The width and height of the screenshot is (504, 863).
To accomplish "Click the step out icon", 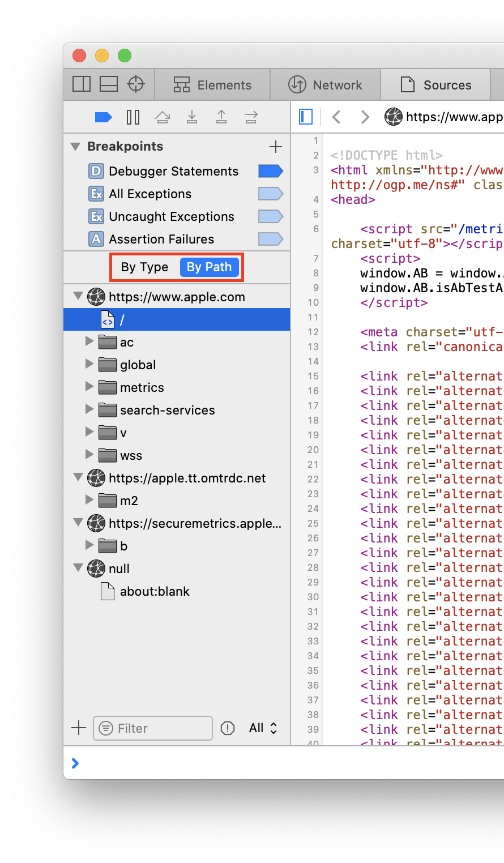I will (x=221, y=117).
